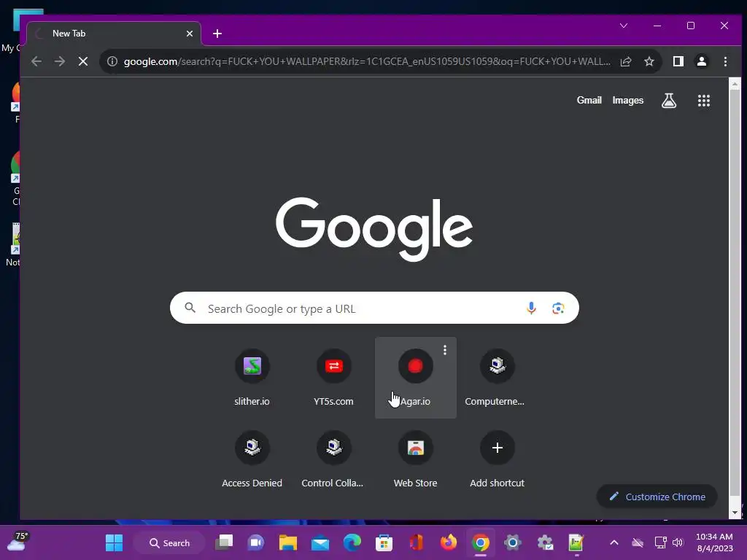Open File Explorer from taskbar

point(287,542)
